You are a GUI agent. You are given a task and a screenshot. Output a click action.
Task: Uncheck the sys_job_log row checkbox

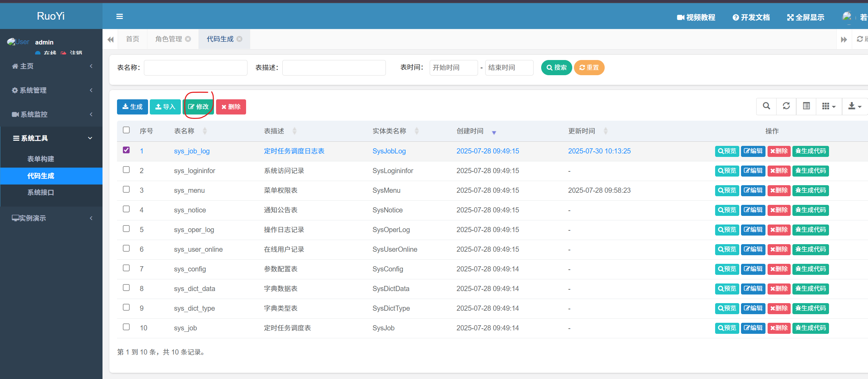[126, 150]
